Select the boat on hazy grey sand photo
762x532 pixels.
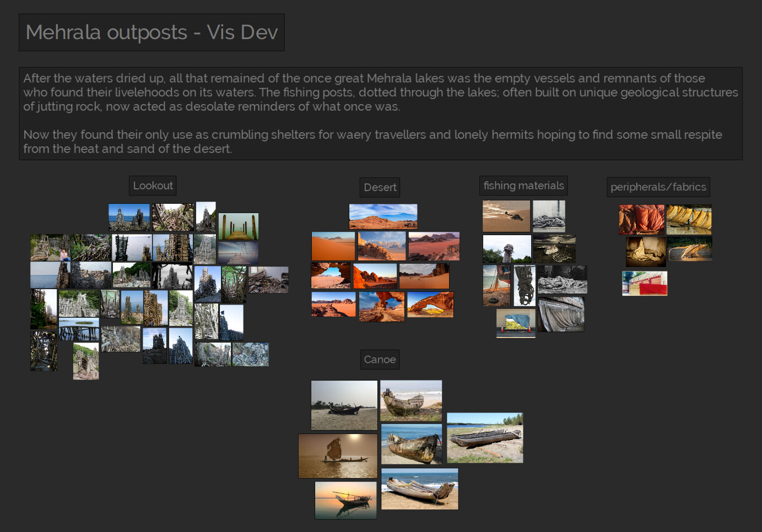pos(344,405)
